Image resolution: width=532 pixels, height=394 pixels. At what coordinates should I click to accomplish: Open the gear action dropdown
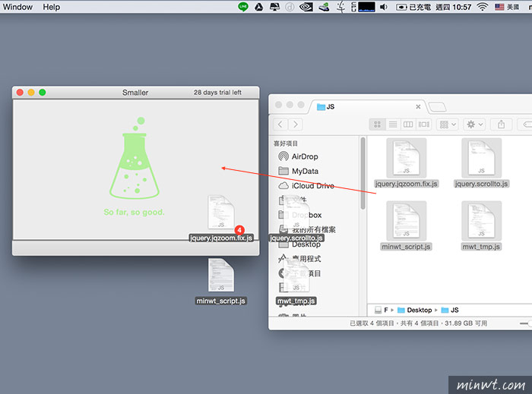point(475,125)
